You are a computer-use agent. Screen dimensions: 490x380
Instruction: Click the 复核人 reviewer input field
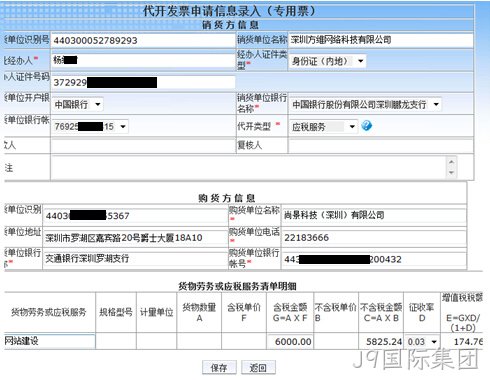[x=381, y=145]
